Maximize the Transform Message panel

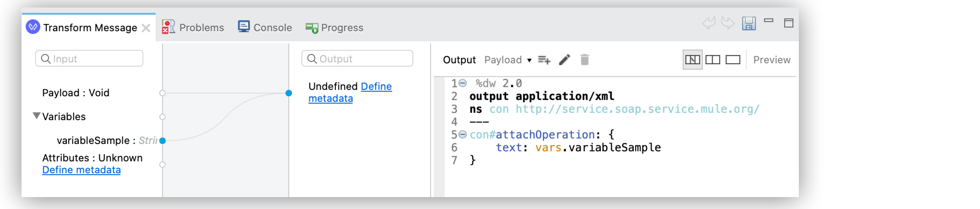(789, 23)
